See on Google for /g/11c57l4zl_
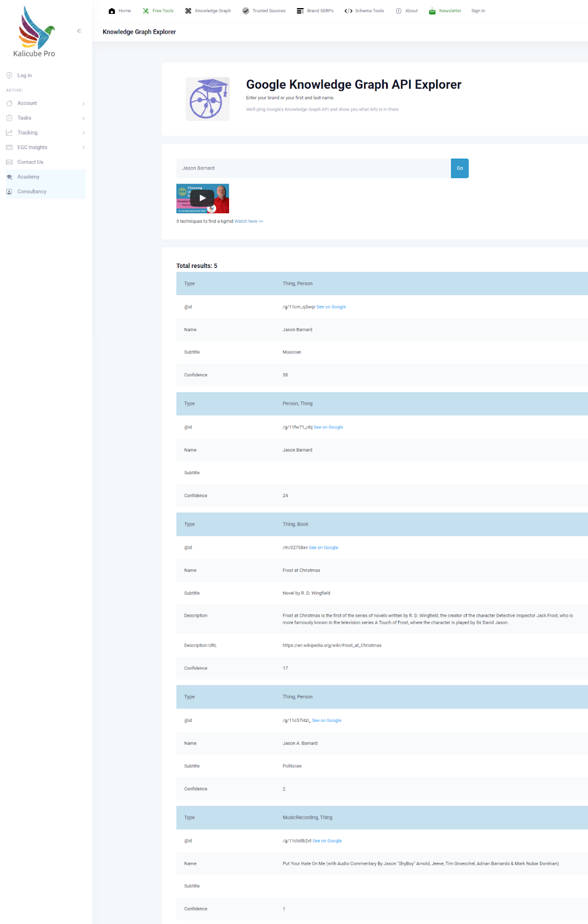Image resolution: width=588 pixels, height=924 pixels. (327, 720)
